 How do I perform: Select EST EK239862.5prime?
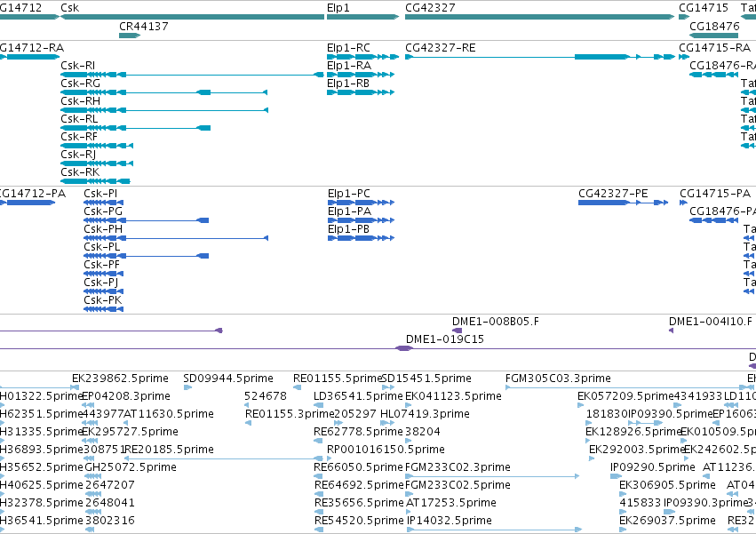[x=120, y=379]
